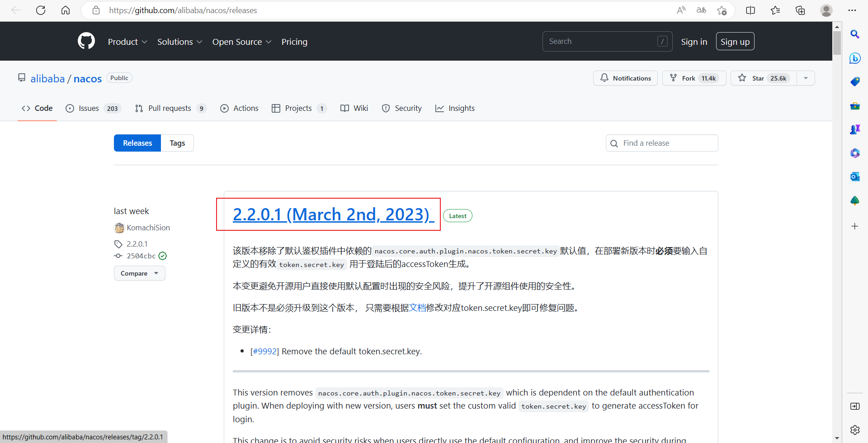The image size is (868, 443).
Task: Click the browser address bar URL
Action: pyautogui.click(x=183, y=10)
